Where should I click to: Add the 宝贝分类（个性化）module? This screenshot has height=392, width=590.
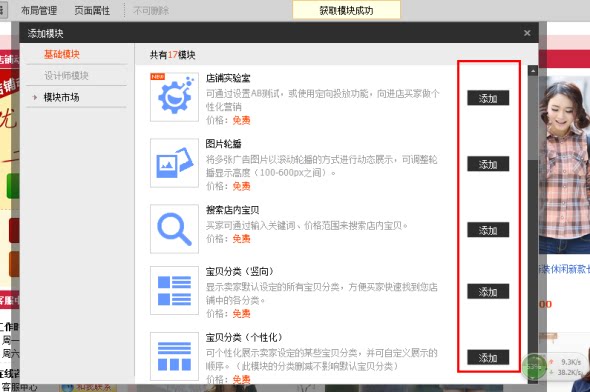[488, 357]
